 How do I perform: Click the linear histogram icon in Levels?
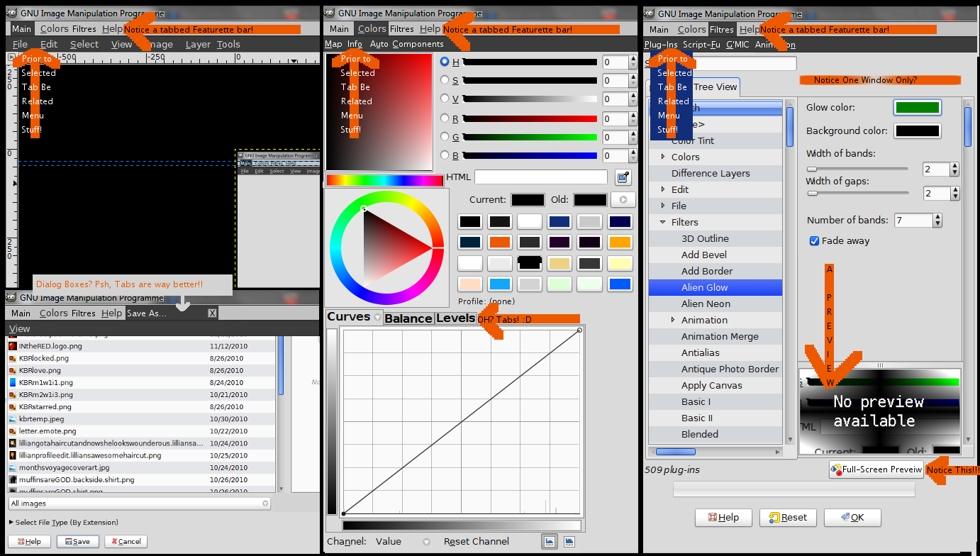pyautogui.click(x=549, y=541)
